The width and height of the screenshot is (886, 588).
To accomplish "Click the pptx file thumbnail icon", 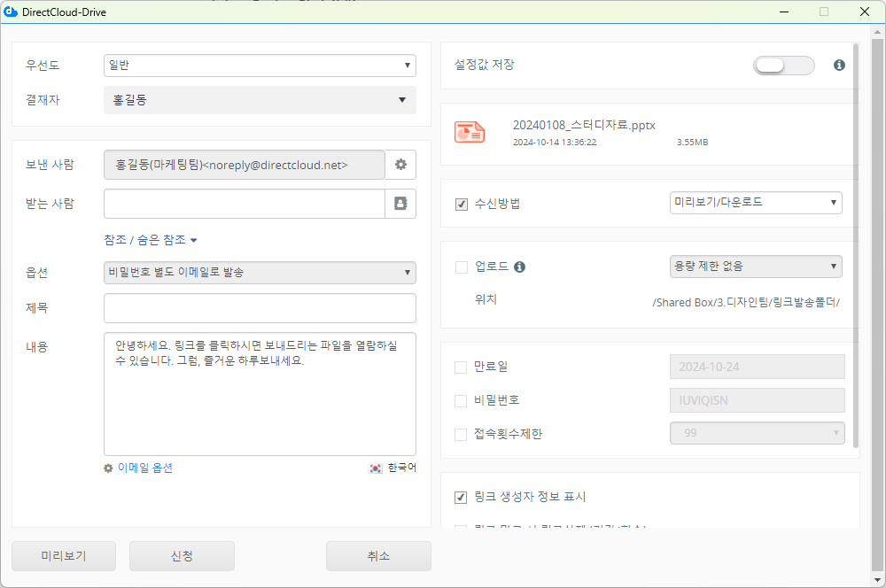I will click(x=470, y=132).
